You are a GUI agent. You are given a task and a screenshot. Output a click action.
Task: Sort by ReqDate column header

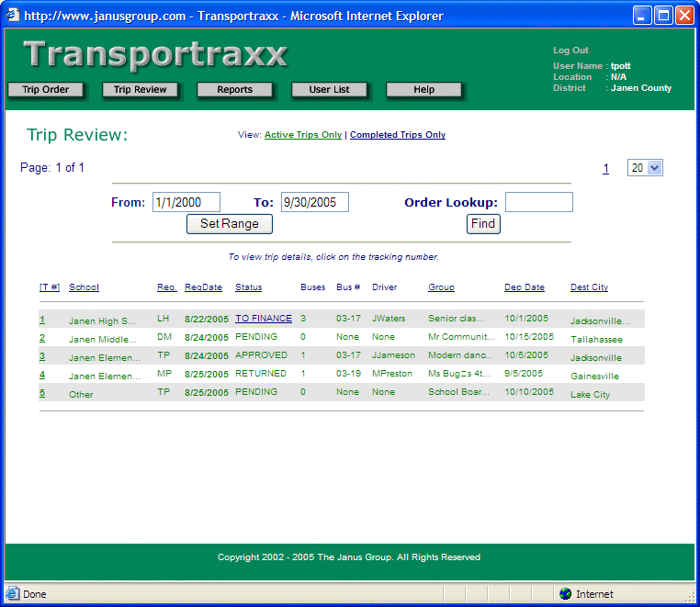pyautogui.click(x=204, y=287)
